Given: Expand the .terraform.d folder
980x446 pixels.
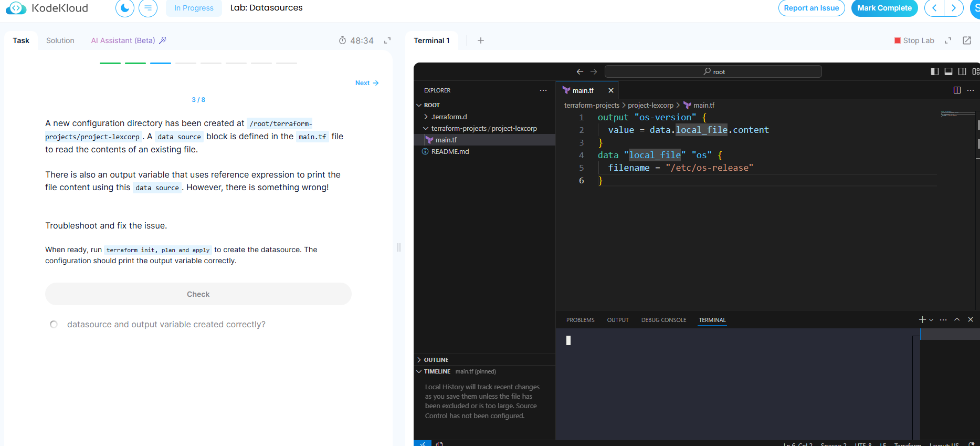Looking at the screenshot, I should coord(449,117).
